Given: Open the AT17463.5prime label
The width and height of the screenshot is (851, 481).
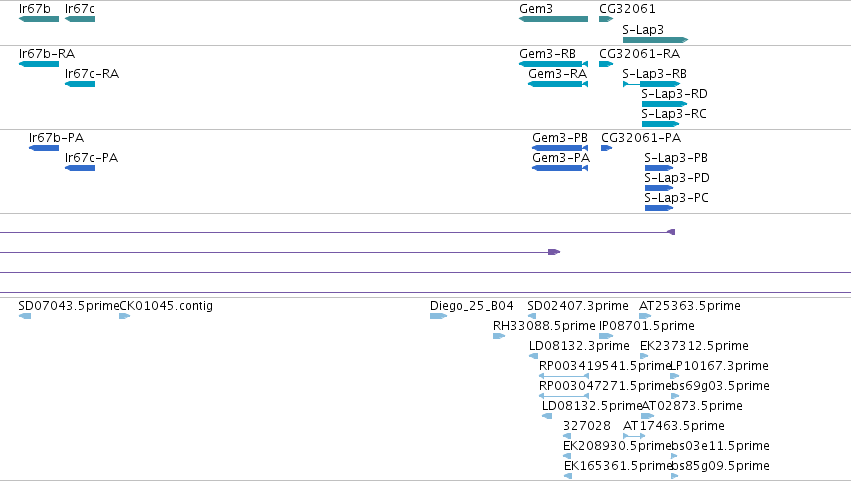Looking at the screenshot, I should (674, 426).
